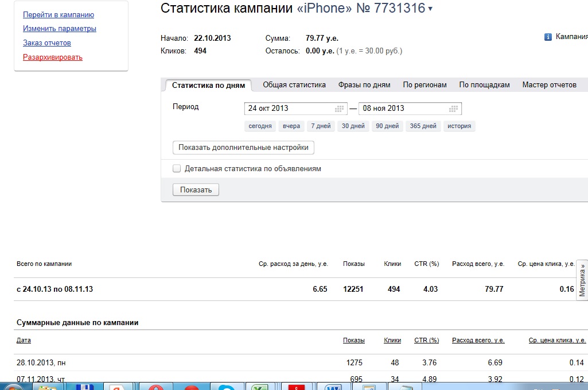Click the average click price 0.16
The height and width of the screenshot is (390, 588).
[x=567, y=289]
